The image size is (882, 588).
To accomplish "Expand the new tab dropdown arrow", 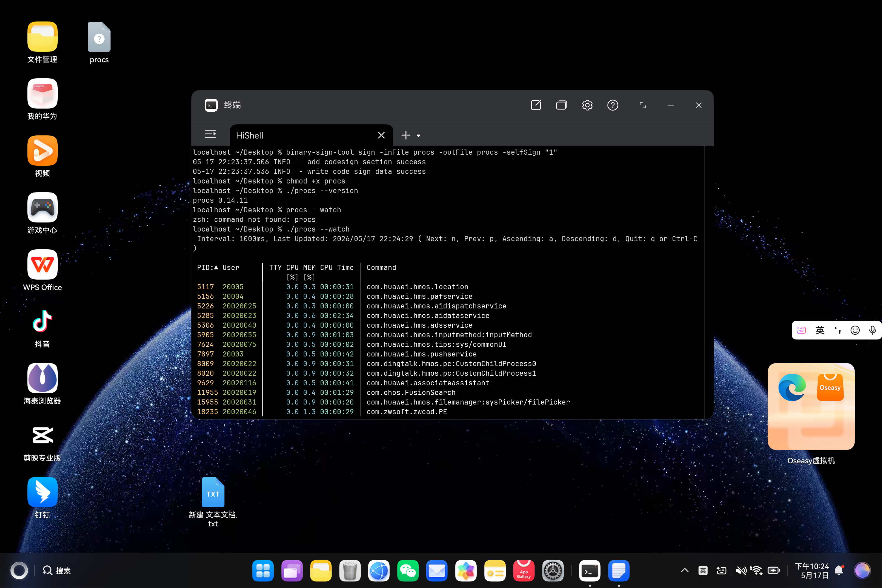I will (x=418, y=136).
